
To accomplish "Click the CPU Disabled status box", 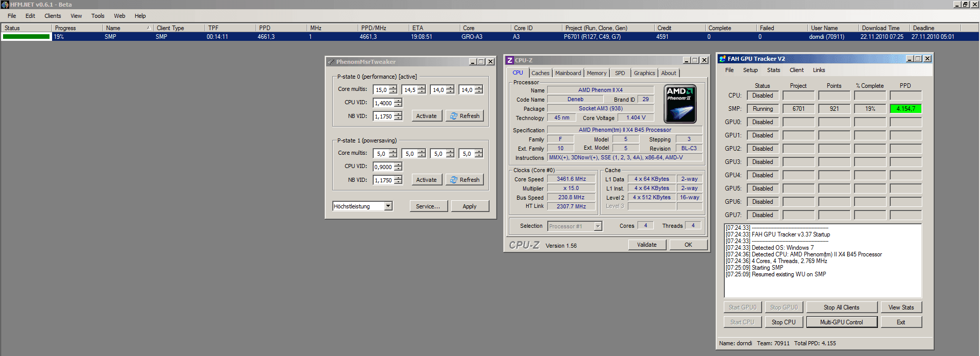I will tap(763, 96).
